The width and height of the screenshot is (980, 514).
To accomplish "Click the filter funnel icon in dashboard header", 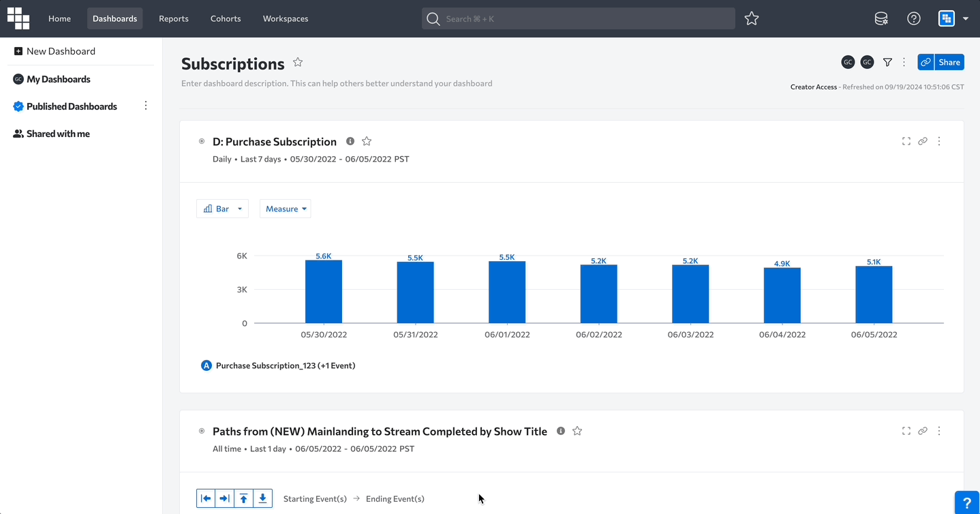I will (887, 63).
